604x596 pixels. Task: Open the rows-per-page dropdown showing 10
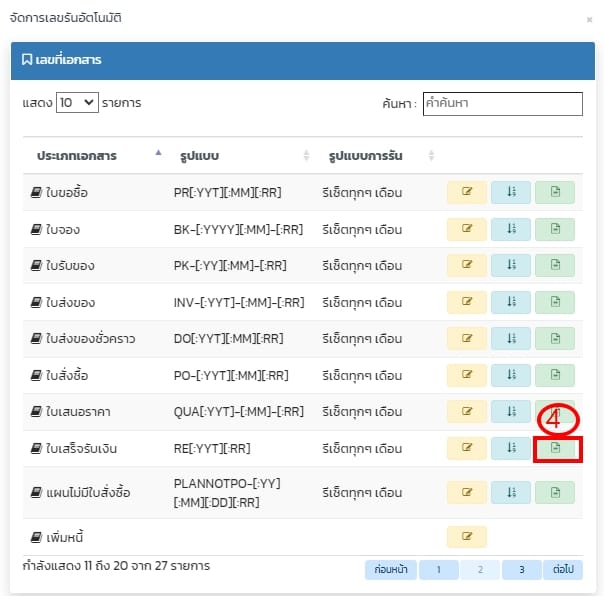click(x=77, y=103)
